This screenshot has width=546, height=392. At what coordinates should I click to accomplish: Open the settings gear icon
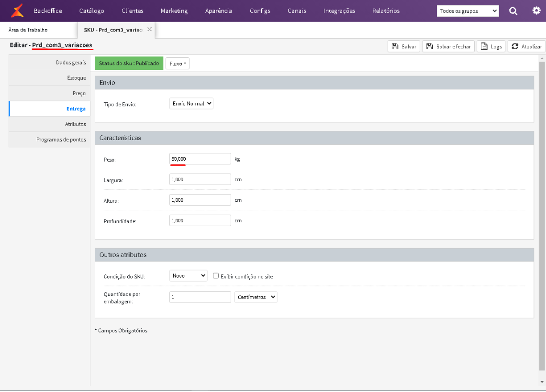(x=536, y=11)
